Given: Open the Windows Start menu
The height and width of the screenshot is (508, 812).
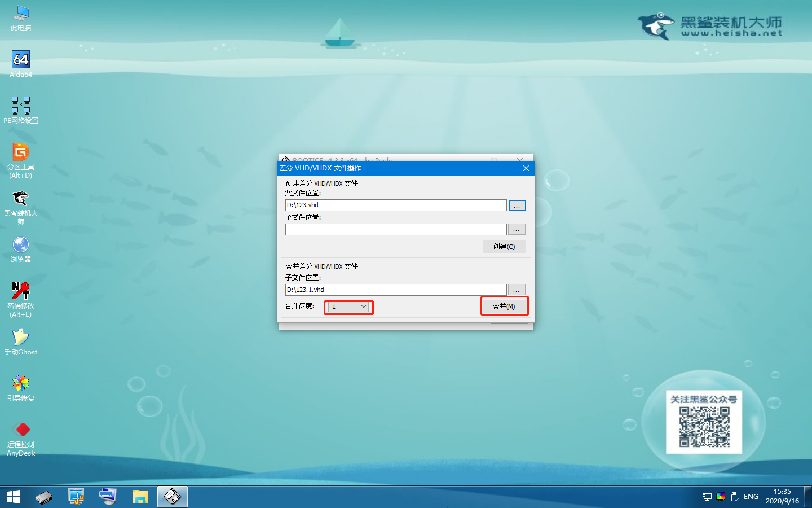Looking at the screenshot, I should [14, 497].
